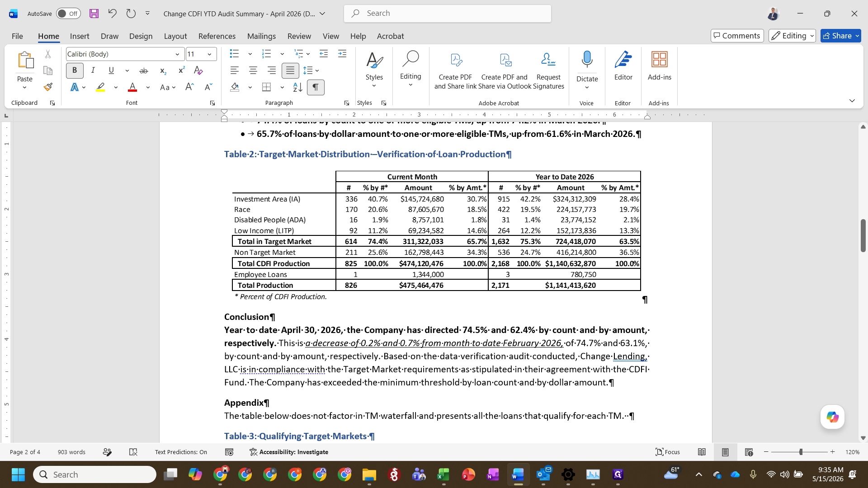Apply superscript formatting
The height and width of the screenshot is (488, 868).
click(181, 70)
